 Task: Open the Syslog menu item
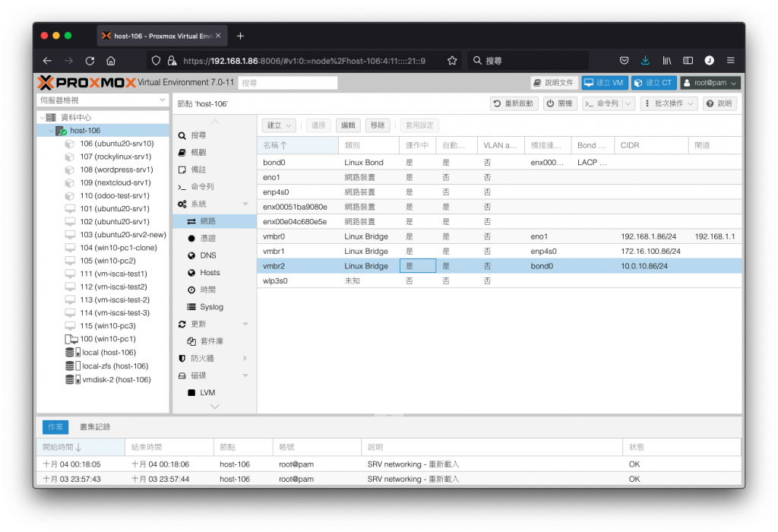click(x=213, y=307)
